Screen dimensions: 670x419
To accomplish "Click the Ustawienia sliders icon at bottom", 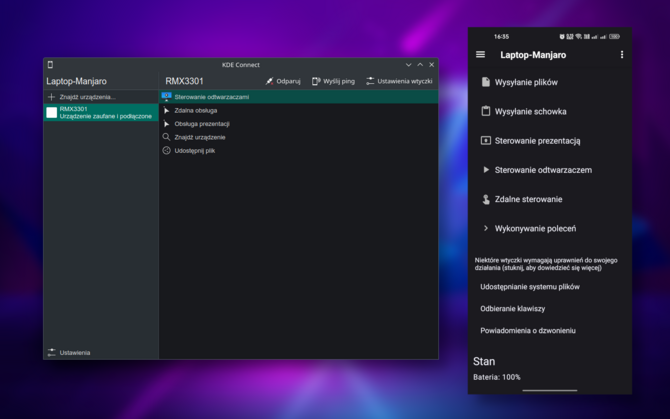I will [52, 352].
